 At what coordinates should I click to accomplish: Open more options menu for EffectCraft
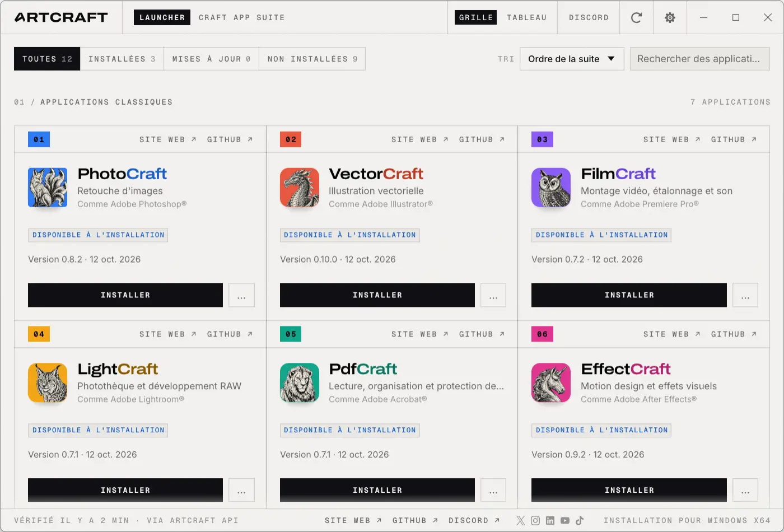click(745, 490)
